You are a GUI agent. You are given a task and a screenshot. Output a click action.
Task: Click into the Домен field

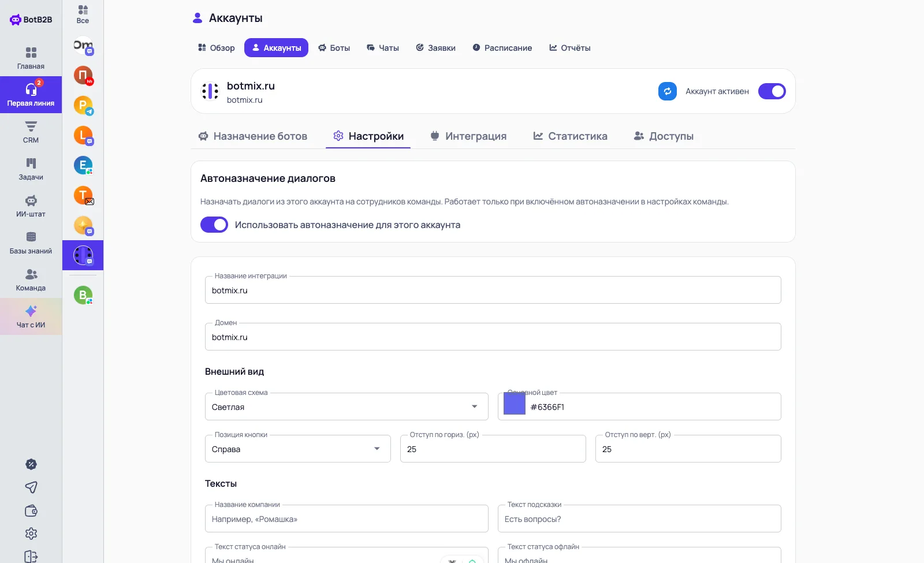493,337
